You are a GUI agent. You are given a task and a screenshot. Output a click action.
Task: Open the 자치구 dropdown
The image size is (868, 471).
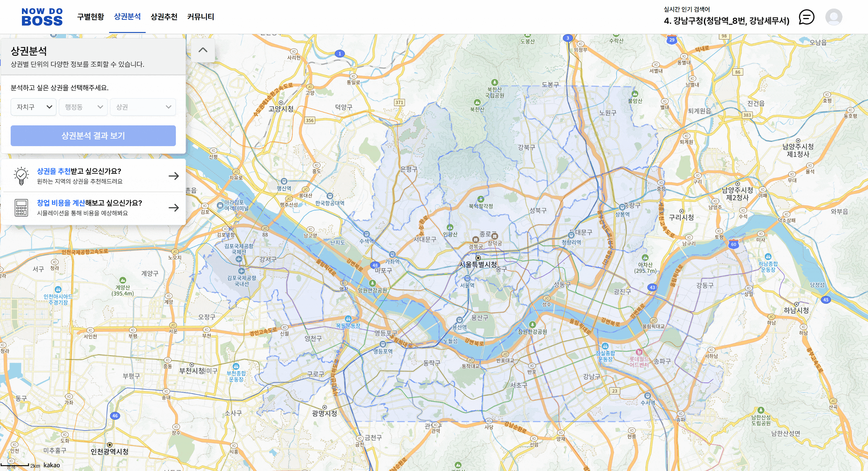pos(33,107)
